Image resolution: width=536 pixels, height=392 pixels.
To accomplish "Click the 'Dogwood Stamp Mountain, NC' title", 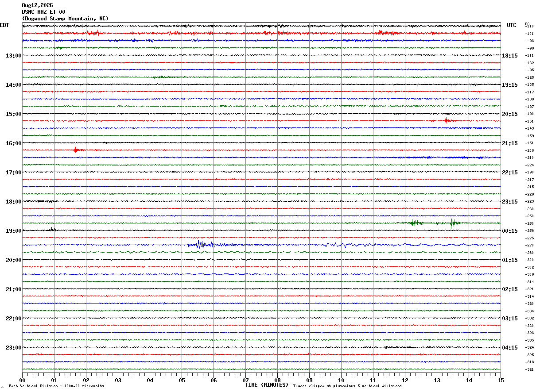I will pyautogui.click(x=65, y=19).
